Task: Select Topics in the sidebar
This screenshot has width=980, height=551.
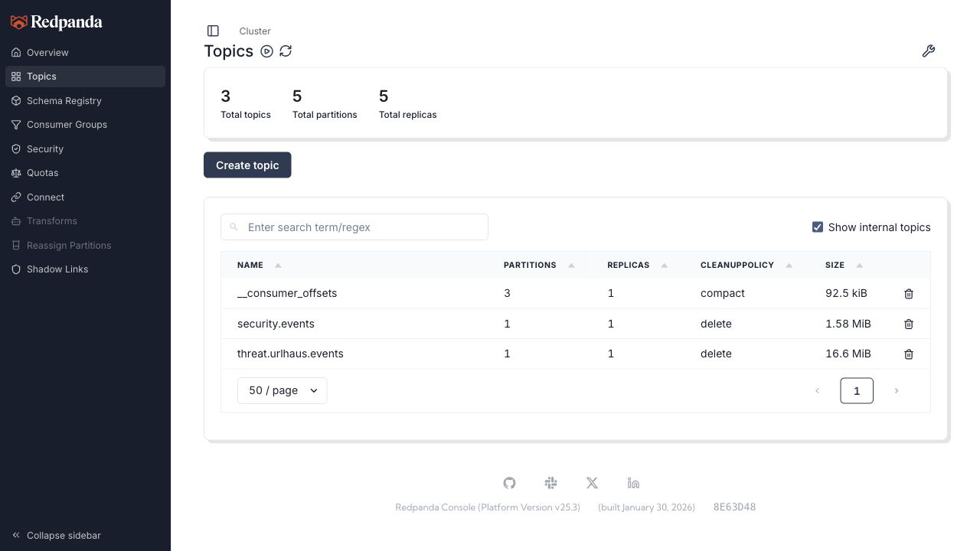Action: point(85,77)
